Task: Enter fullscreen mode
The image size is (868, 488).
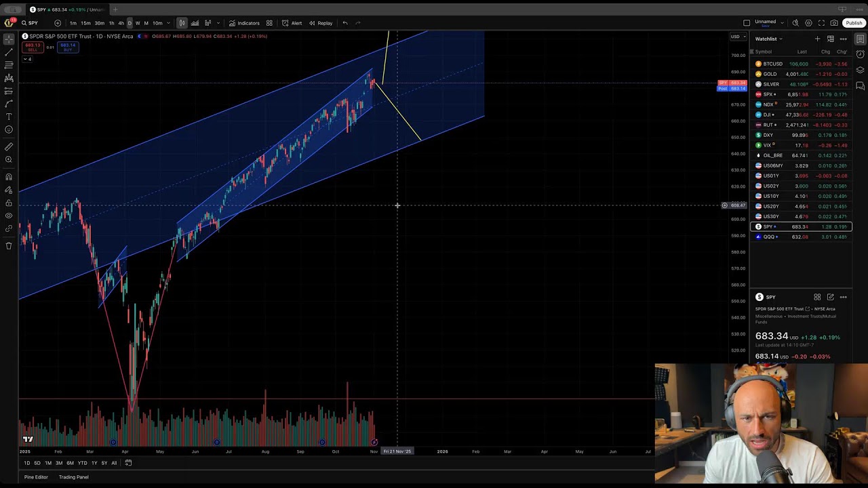Action: [821, 23]
